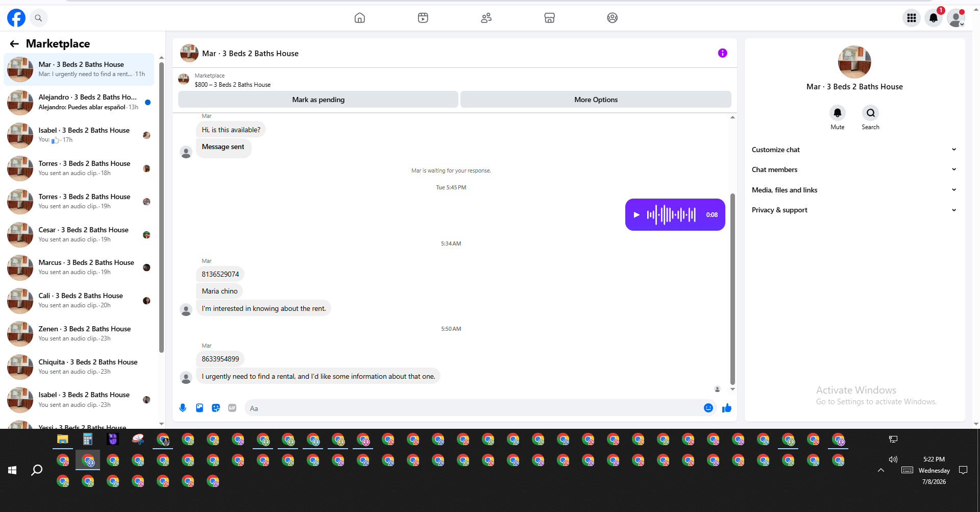The image size is (980, 512).
Task: Open the touch keyboard tray icon
Action: tap(907, 470)
